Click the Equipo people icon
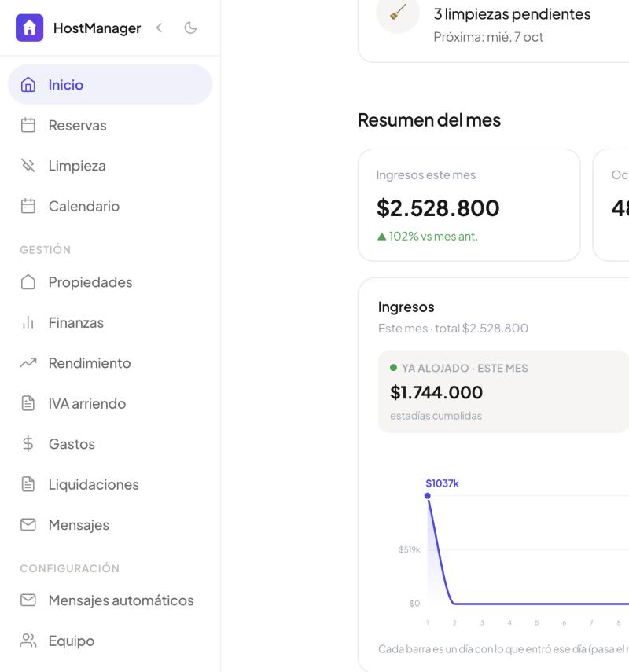This screenshot has height=672, width=629. click(28, 641)
